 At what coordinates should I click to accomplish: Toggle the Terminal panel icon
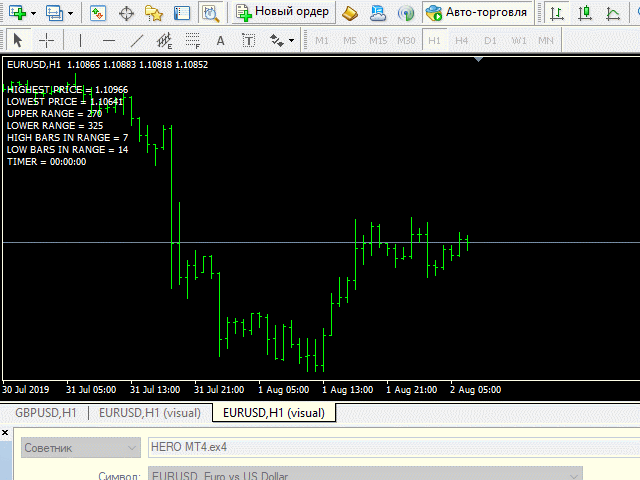click(182, 13)
